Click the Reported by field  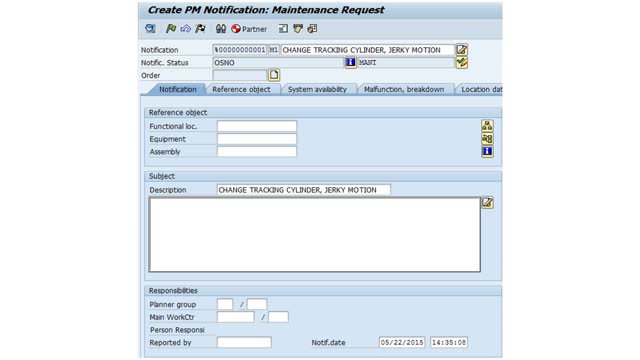coord(244,342)
